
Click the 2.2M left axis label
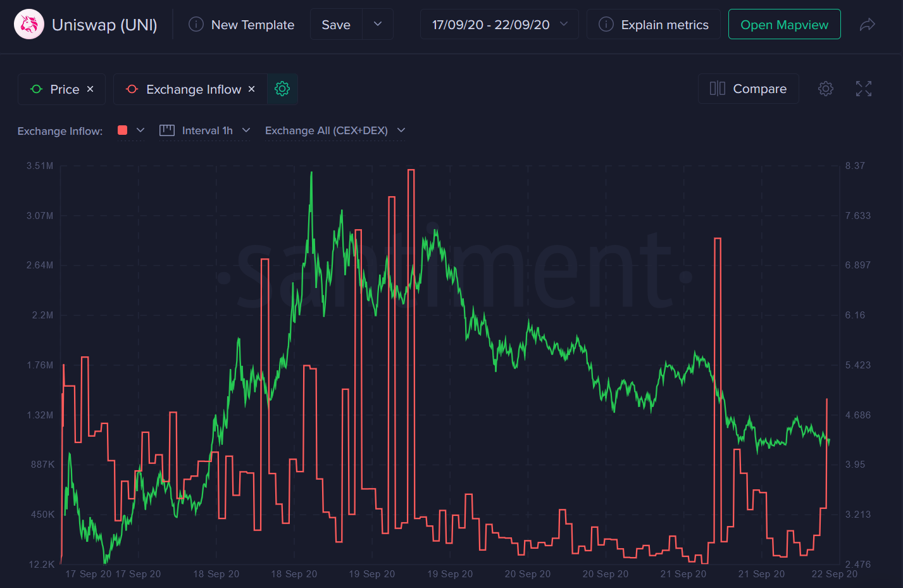click(43, 315)
